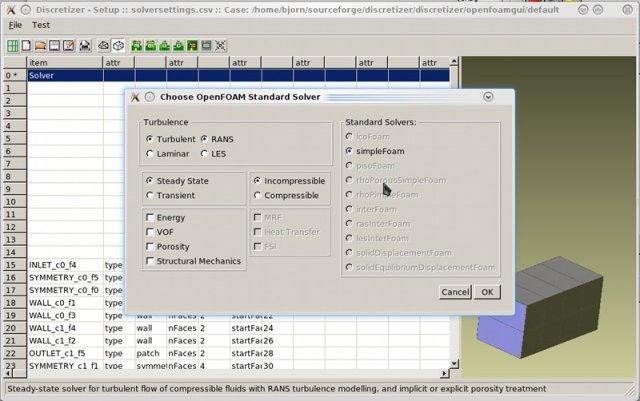The height and width of the screenshot is (401, 640).
Task: Select the Solver cell in row 0
Action: coord(65,76)
